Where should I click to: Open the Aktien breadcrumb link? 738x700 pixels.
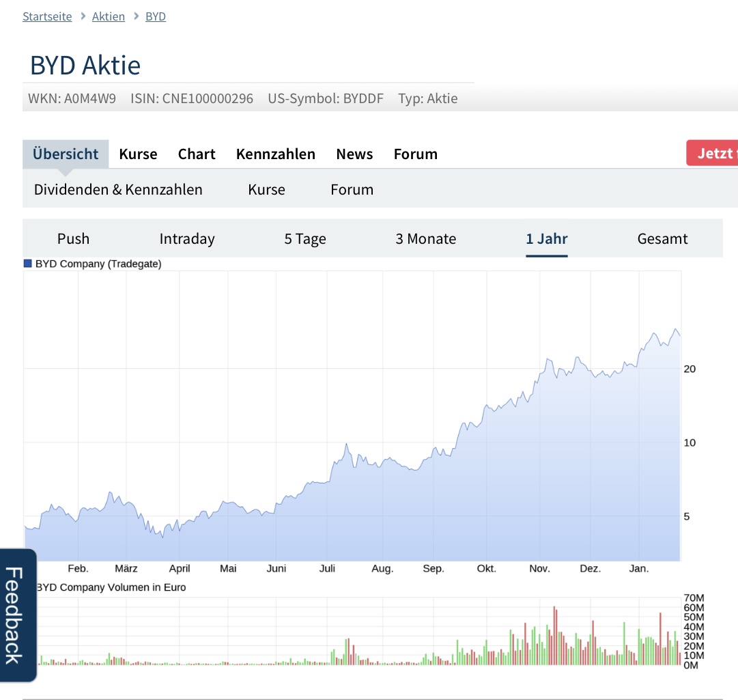109,16
